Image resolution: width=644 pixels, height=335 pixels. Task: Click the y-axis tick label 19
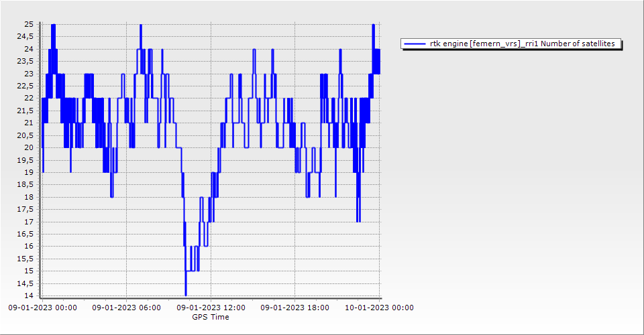(x=29, y=172)
